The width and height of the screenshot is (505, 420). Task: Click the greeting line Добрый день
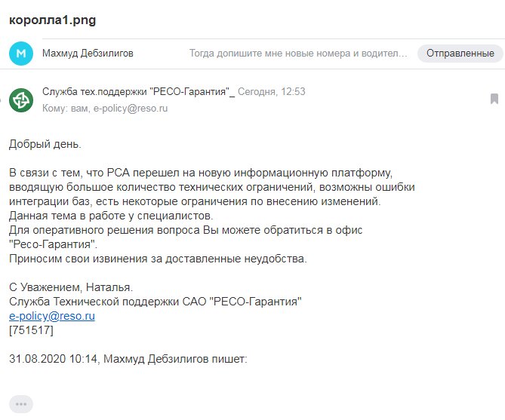pos(45,144)
